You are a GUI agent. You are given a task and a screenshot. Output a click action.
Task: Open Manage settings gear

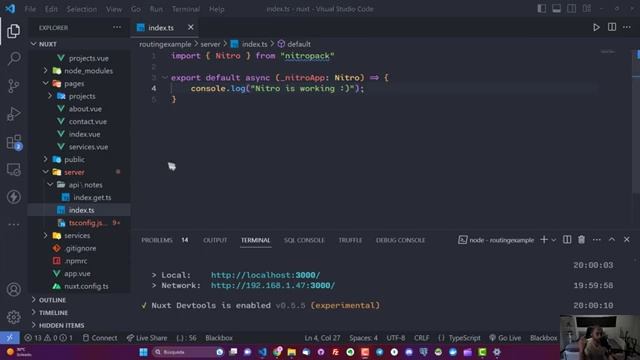coord(13,317)
